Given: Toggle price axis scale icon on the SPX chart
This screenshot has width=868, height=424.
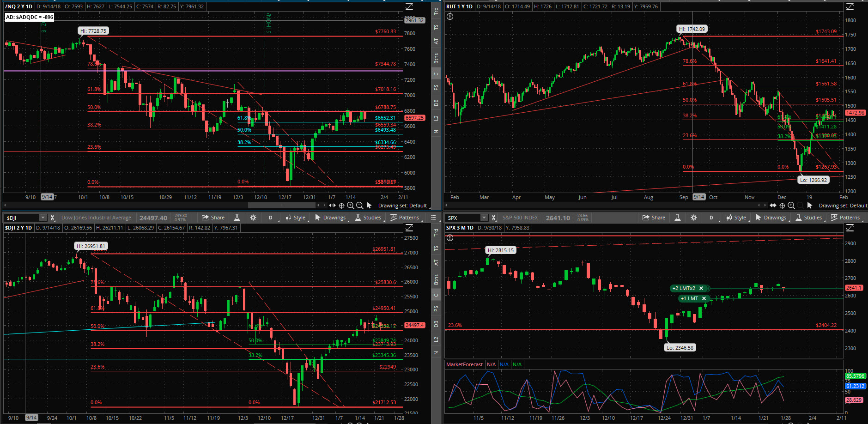Looking at the screenshot, I should (850, 228).
